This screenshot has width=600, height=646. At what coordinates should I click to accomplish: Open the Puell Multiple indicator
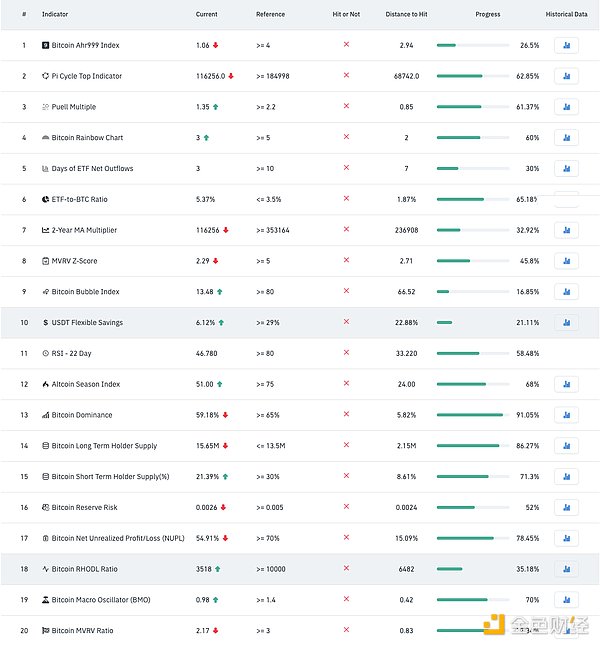pos(74,107)
